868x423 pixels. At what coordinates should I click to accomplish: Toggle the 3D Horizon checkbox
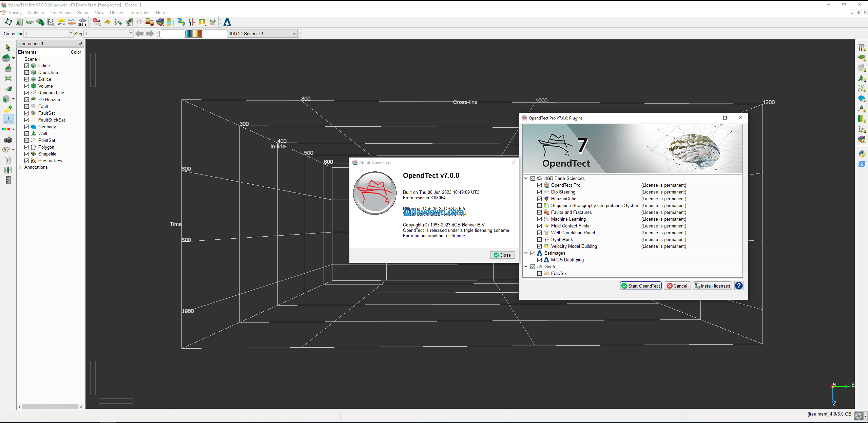click(27, 99)
